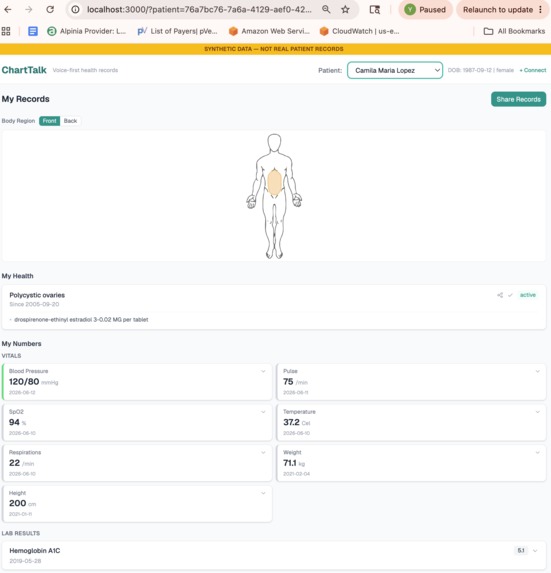551x573 pixels.
Task: Expand the Pulse card chevron
Action: pos(537,371)
